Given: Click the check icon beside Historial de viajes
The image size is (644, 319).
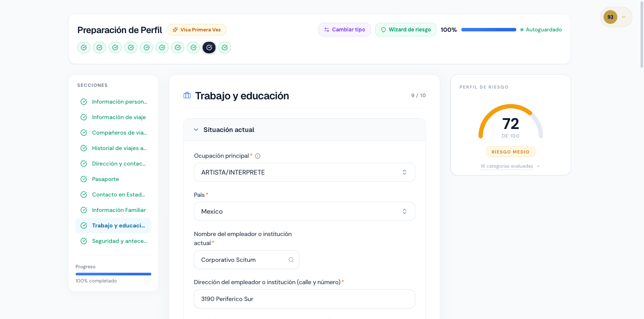Looking at the screenshot, I should [84, 148].
